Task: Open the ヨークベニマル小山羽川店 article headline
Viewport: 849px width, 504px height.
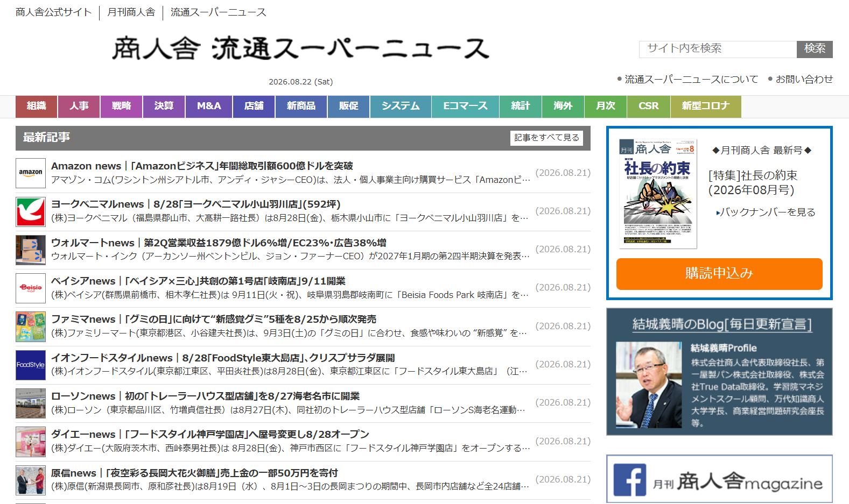Action: (x=196, y=204)
